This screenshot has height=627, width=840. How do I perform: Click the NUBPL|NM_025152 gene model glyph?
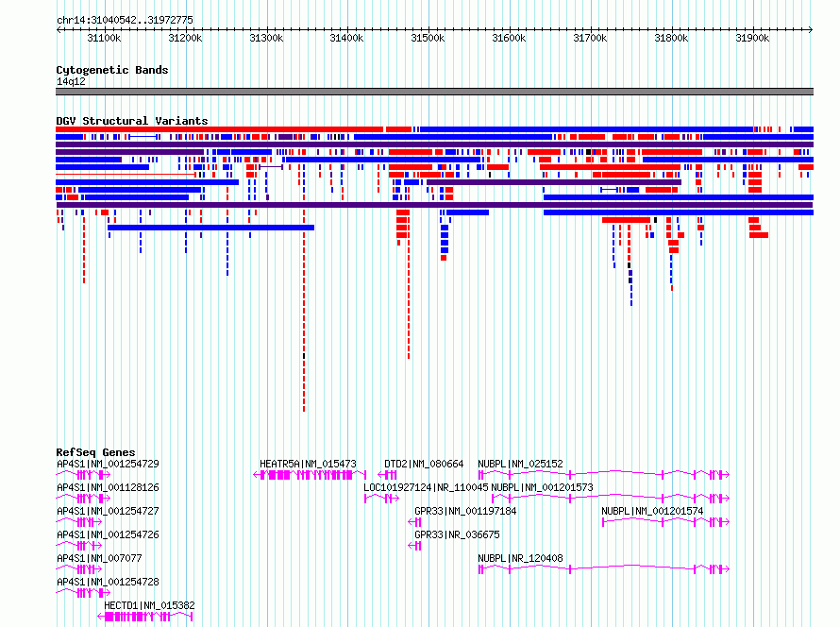(604, 475)
